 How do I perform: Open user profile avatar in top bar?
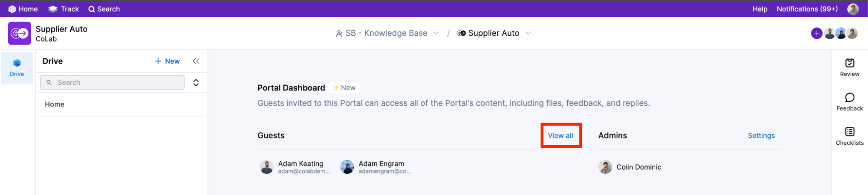point(853,9)
